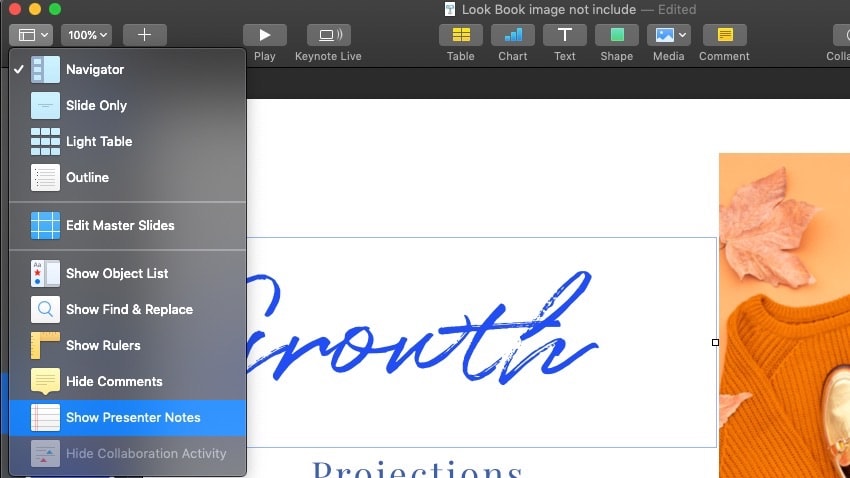Start Keynote Live

tap(329, 35)
